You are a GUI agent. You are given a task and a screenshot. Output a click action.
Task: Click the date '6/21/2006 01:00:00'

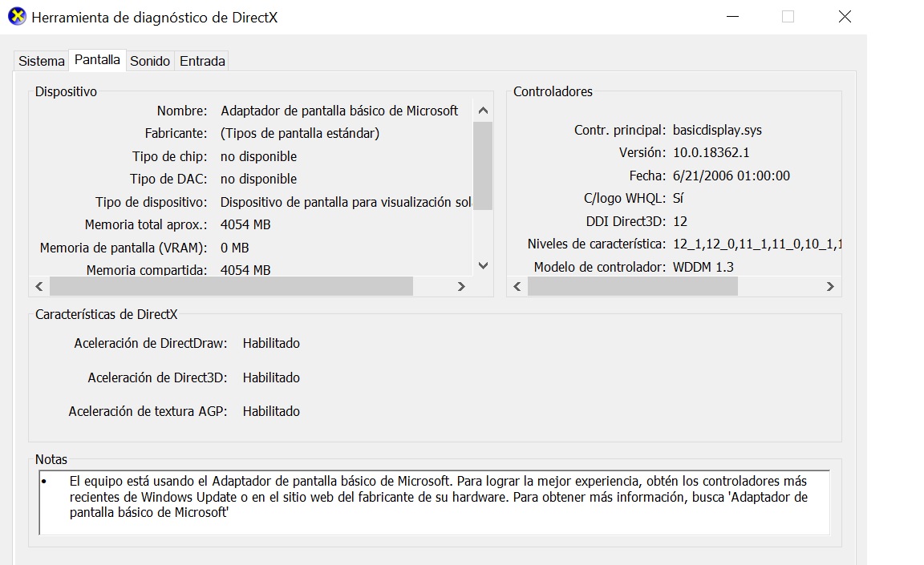tap(731, 176)
